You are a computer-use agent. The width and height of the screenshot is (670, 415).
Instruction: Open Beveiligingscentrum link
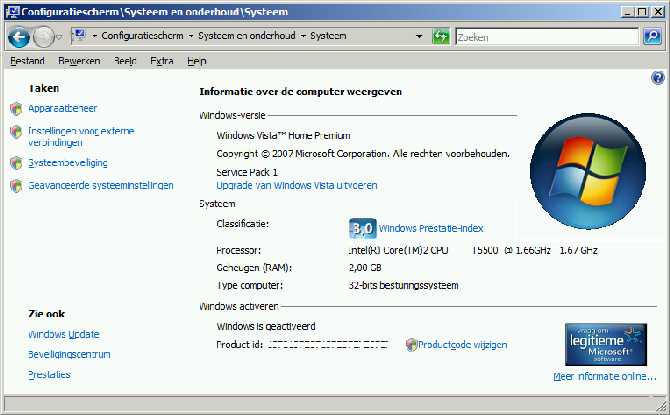tap(69, 354)
